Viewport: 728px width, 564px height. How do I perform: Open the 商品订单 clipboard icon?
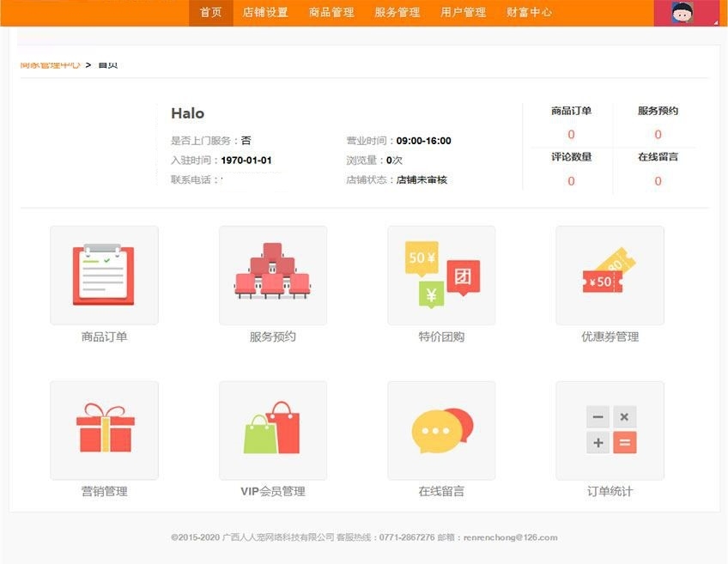point(104,276)
